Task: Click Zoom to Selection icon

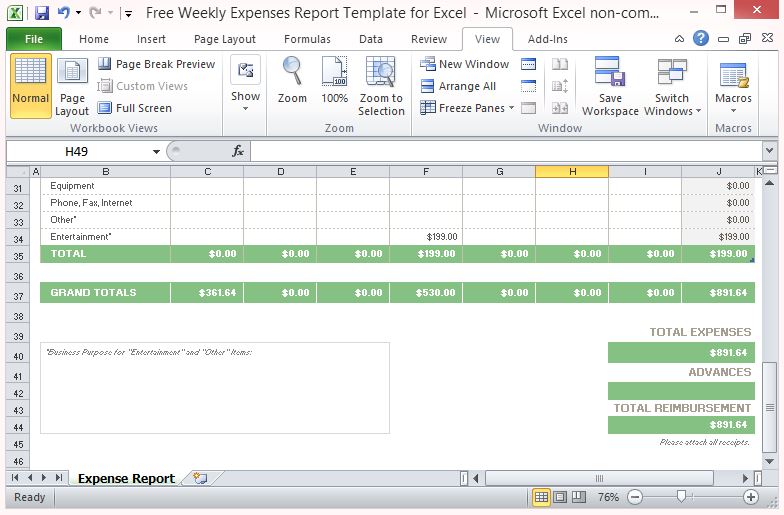Action: (381, 86)
